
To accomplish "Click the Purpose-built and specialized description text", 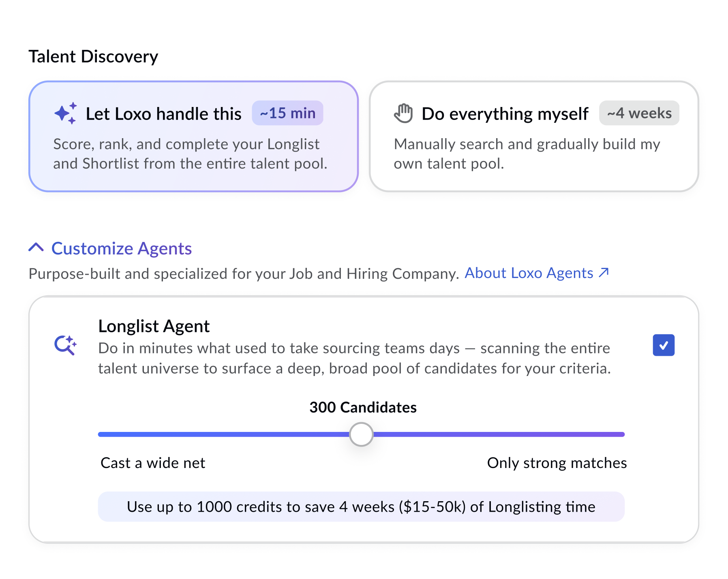I will coord(244,274).
